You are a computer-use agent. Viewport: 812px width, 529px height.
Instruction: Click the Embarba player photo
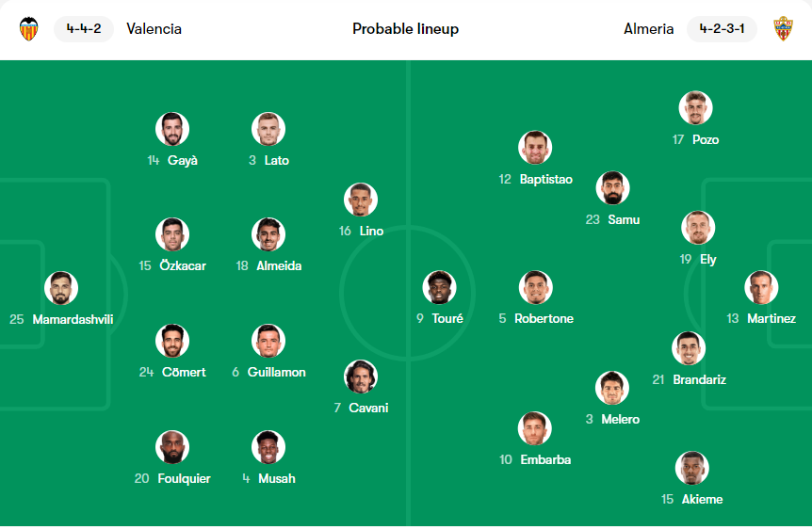534,428
